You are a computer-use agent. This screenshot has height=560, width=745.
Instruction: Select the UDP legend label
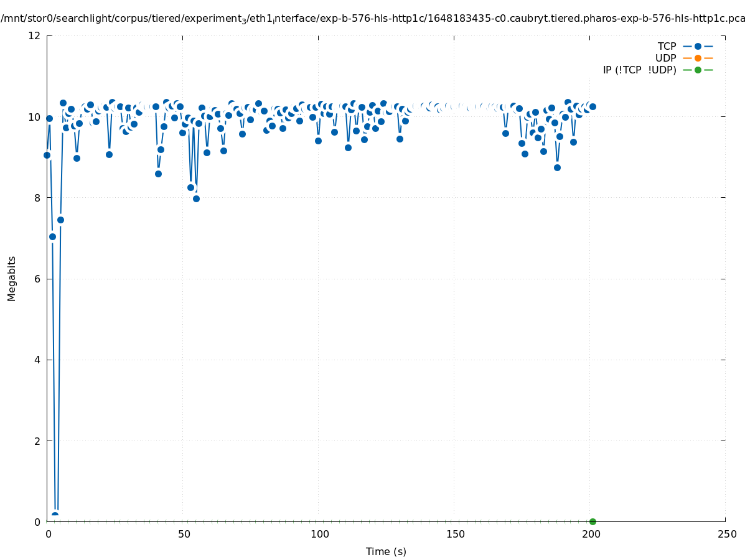[x=665, y=58]
